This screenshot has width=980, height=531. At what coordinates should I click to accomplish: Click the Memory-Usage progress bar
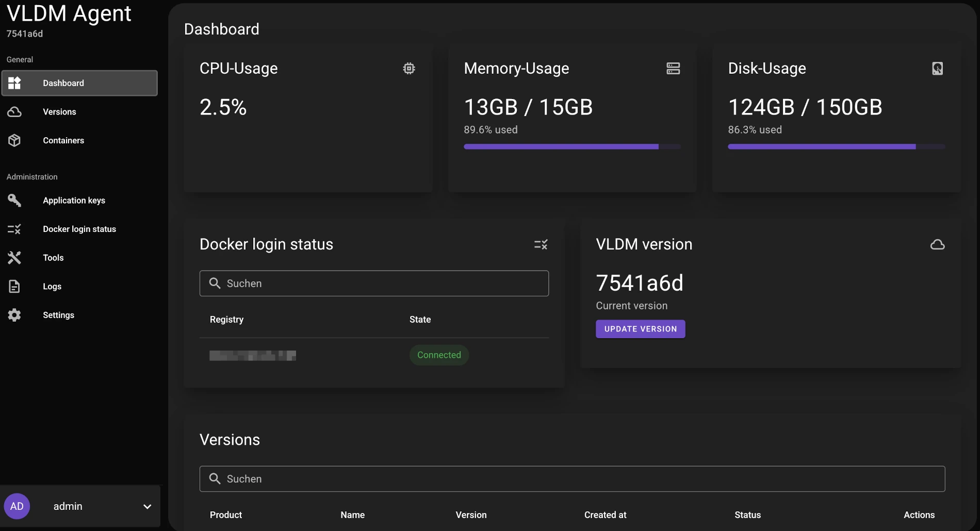pos(572,147)
